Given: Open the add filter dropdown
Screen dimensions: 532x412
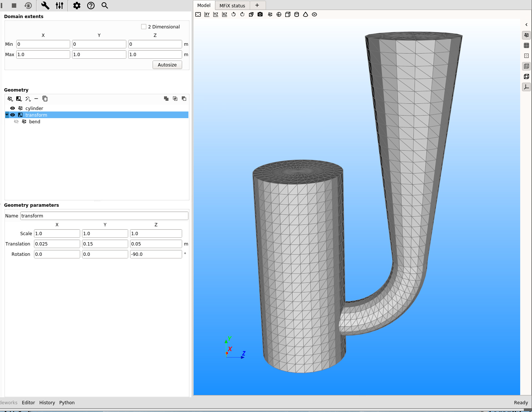Looking at the screenshot, I should pos(19,99).
